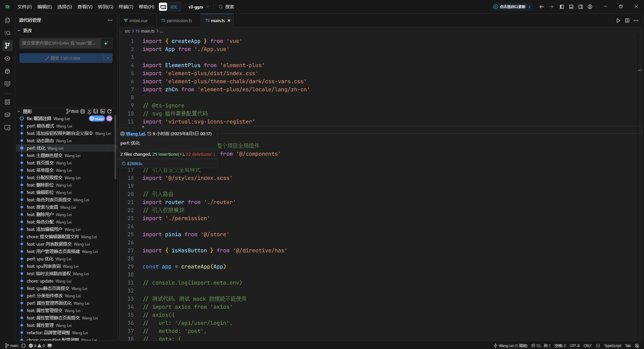This screenshot has height=349, width=644.
Task: Open the Explorer view in activity bar
Action: [7, 20]
